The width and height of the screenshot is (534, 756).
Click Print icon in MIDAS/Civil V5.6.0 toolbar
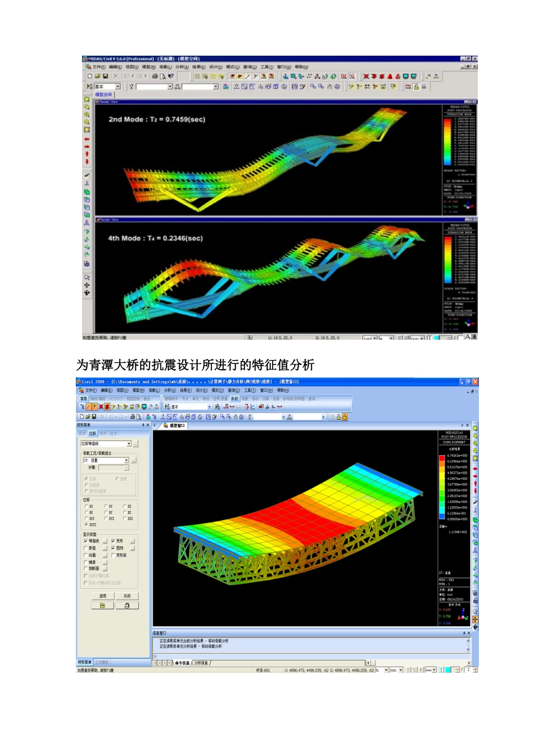point(155,76)
